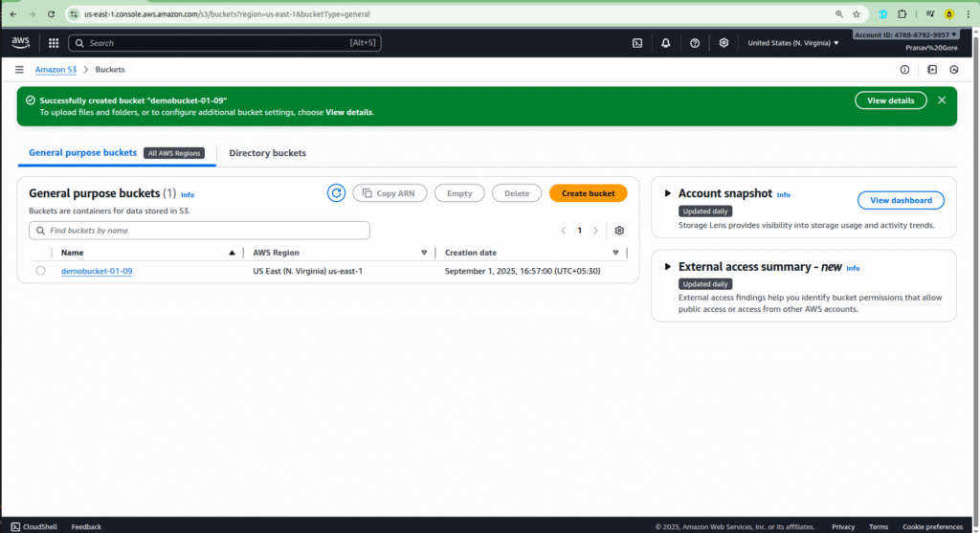This screenshot has height=533, width=980.
Task: Click View details button in banner
Action: click(x=891, y=100)
